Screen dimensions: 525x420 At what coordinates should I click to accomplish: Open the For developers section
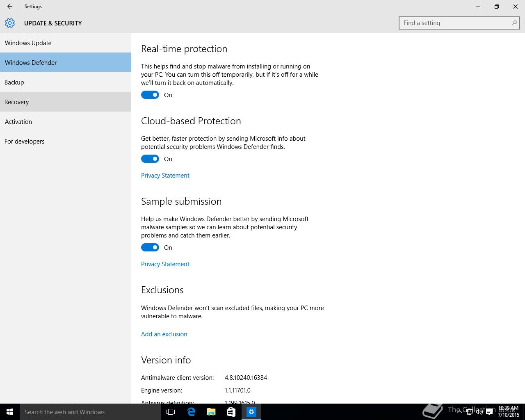pyautogui.click(x=66, y=141)
